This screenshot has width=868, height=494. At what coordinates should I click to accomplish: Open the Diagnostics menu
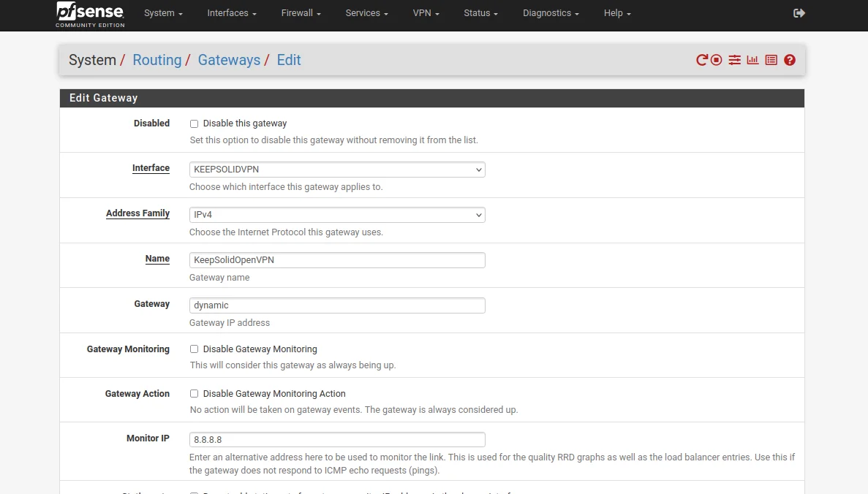pos(551,13)
